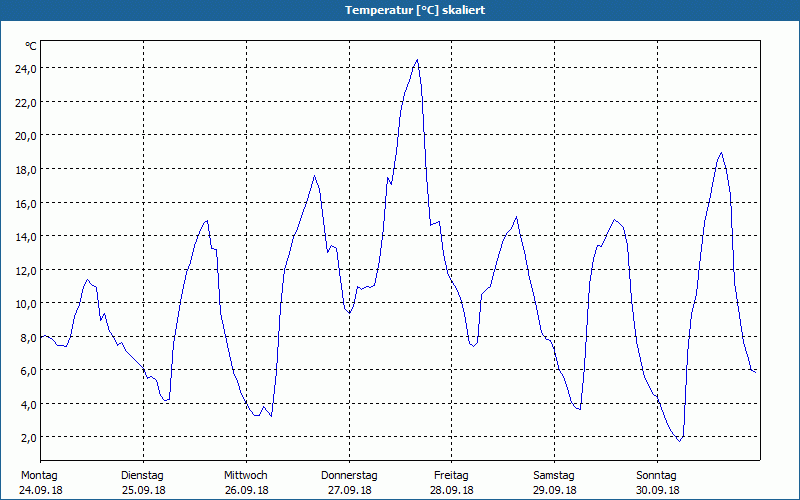
Task: Select the Montag day label
Action: [x=39, y=475]
